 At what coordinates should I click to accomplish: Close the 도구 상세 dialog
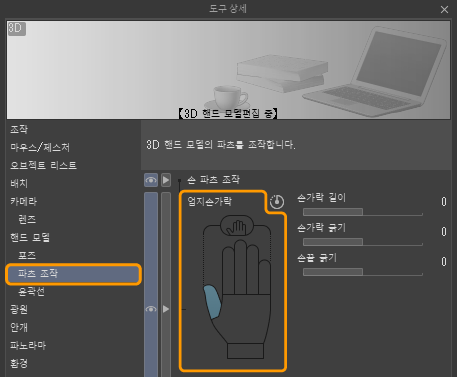coord(444,10)
